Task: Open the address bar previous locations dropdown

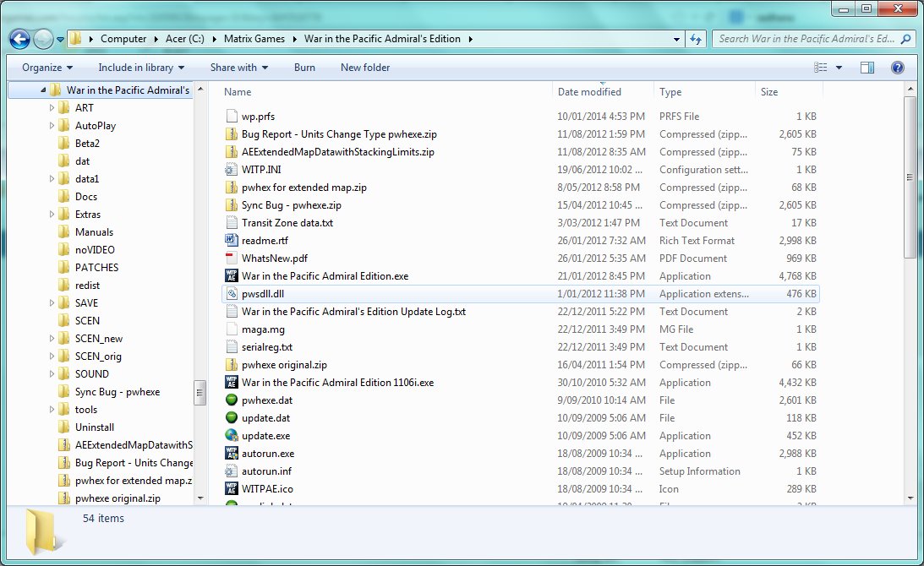Action: 676,40
